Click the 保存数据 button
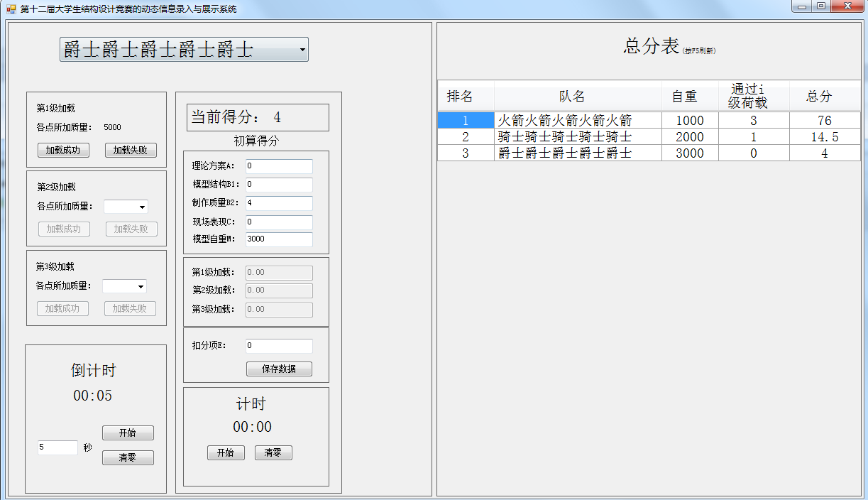Viewport: 868px width, 500px height. pos(279,369)
